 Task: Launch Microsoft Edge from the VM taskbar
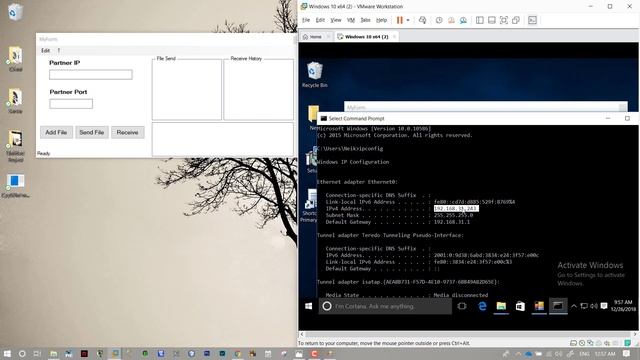(482, 306)
